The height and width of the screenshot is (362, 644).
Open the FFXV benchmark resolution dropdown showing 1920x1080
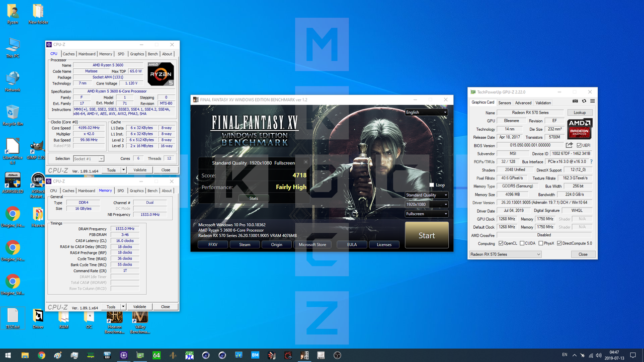426,204
